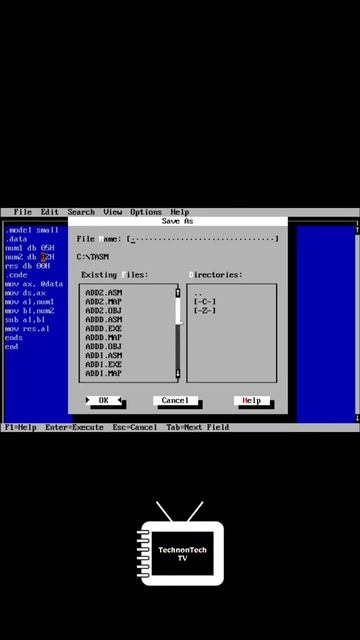This screenshot has width=360, height=640.
Task: Click the 'mov res,al' code line
Action: [27, 329]
